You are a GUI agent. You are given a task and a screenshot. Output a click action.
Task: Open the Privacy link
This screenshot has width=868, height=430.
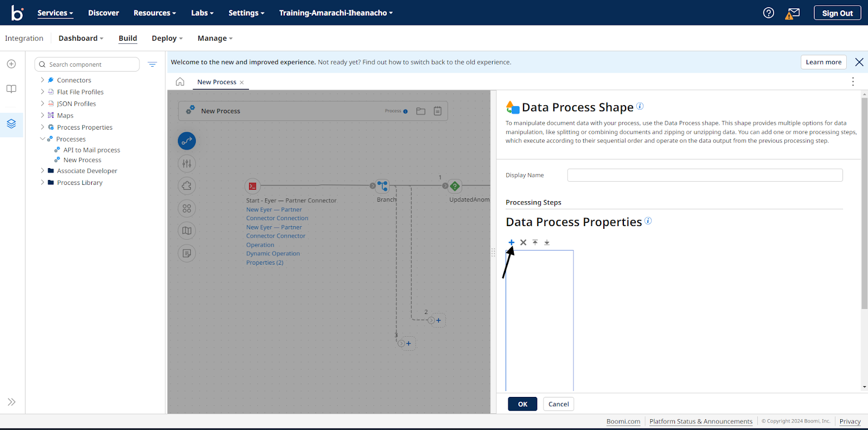[850, 421]
